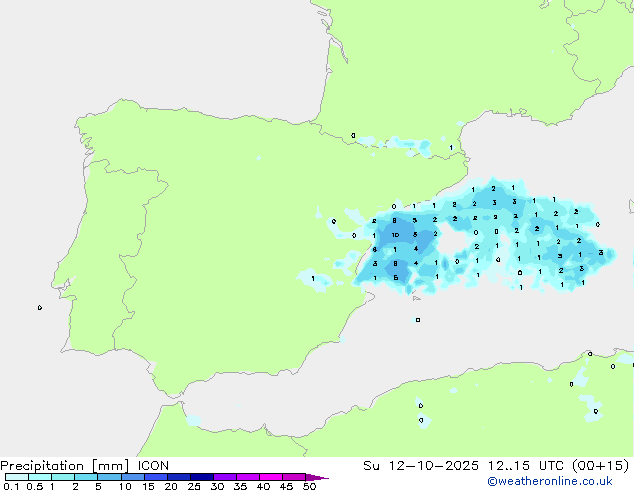
Task: Click the legend label '50'
Action: pyautogui.click(x=309, y=486)
